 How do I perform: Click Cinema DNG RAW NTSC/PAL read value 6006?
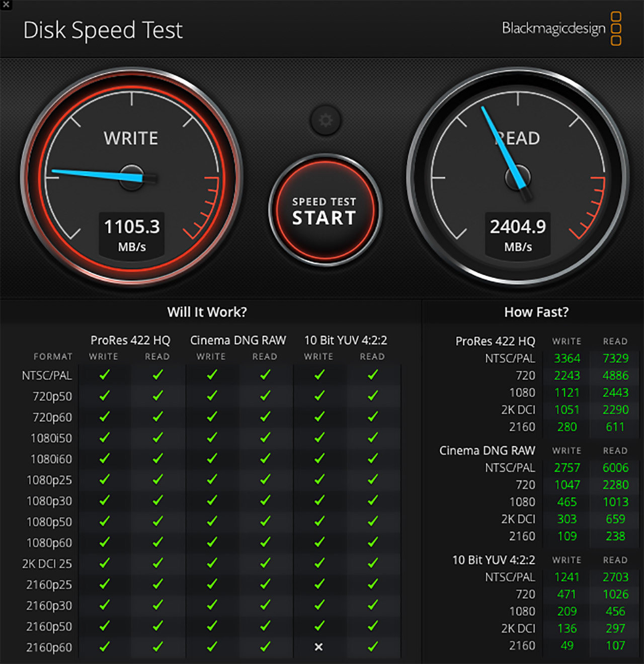click(615, 467)
